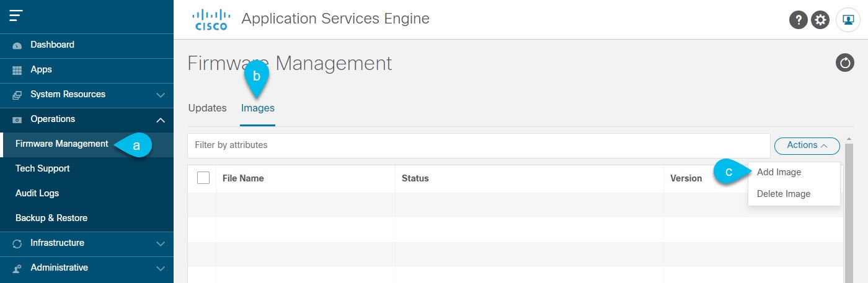Choose Add Image from Actions menu
The width and height of the screenshot is (868, 283).
[779, 172]
